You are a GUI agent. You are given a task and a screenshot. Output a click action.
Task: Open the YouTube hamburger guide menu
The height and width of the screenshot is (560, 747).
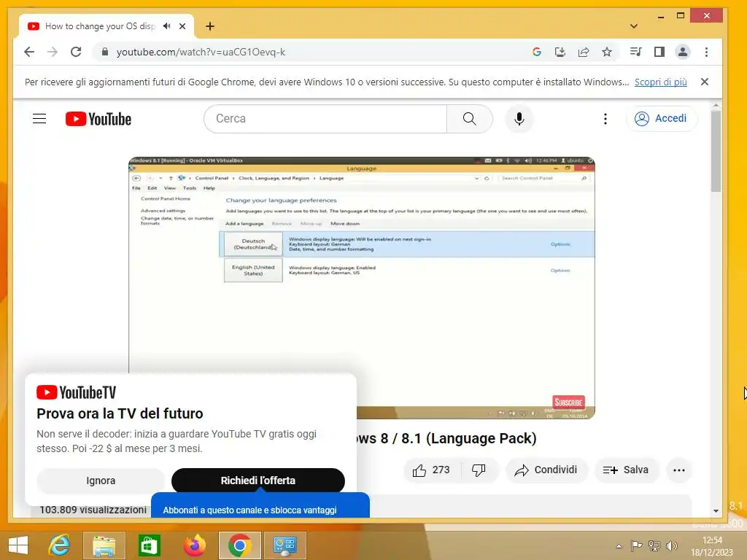coord(39,119)
